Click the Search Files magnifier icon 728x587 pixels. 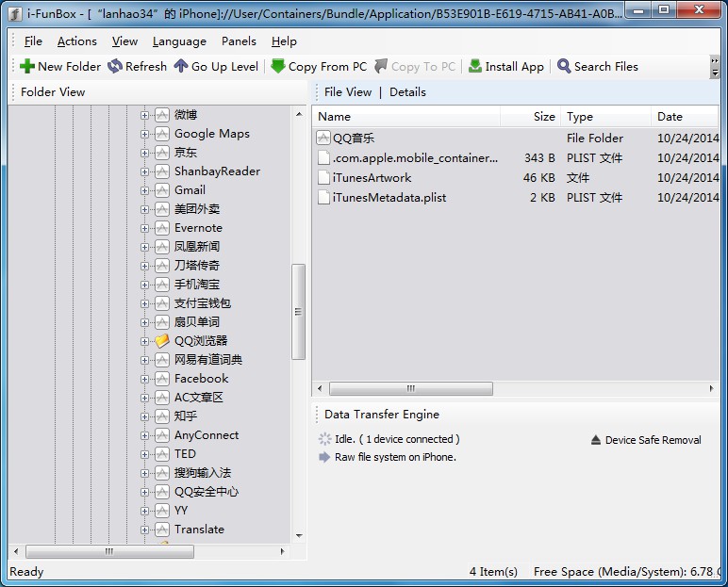[x=564, y=66]
